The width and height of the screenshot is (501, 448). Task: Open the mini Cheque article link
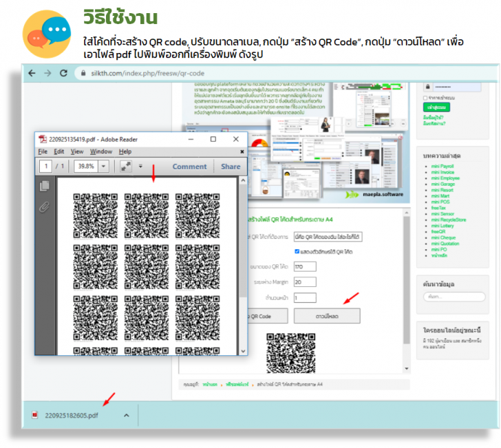(x=443, y=237)
